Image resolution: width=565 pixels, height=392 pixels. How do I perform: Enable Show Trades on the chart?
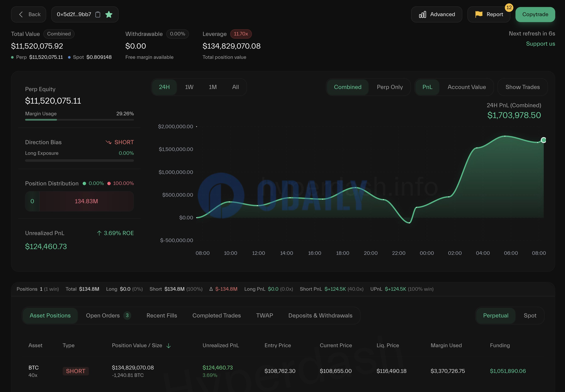pyautogui.click(x=522, y=87)
